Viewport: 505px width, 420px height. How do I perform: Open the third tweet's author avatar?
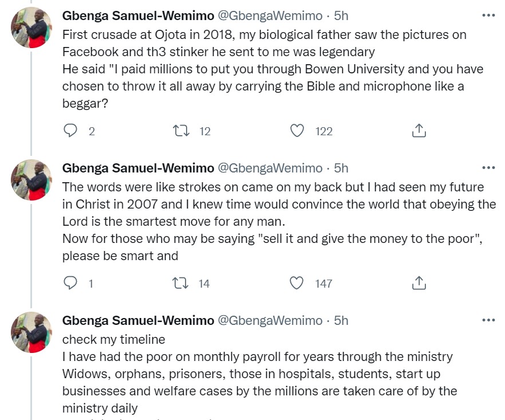(x=32, y=332)
